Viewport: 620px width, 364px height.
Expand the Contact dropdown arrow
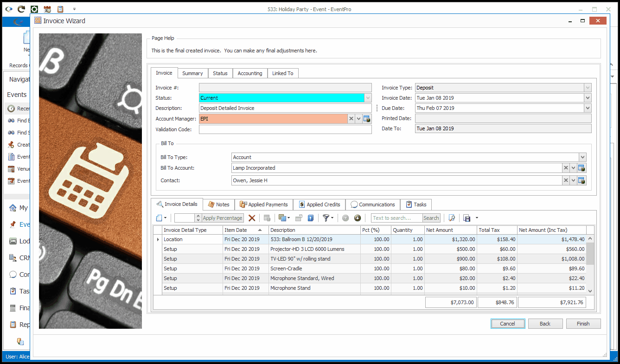[x=574, y=180]
